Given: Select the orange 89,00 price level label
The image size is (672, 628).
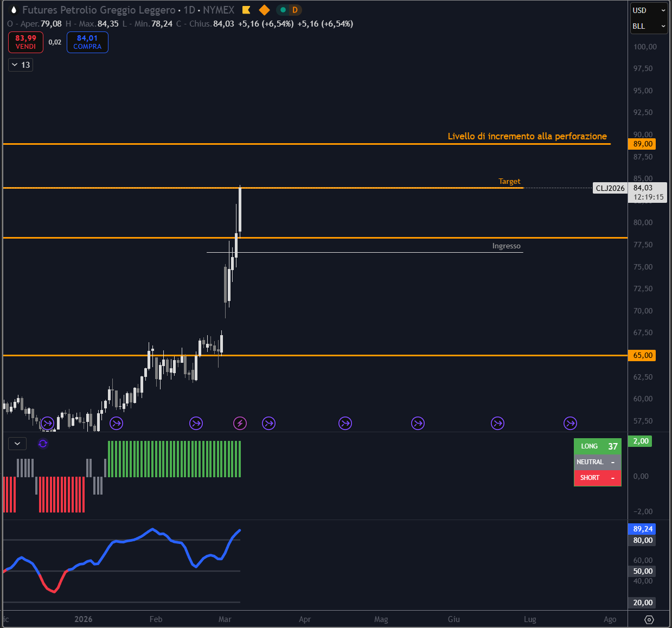Looking at the screenshot, I should (642, 144).
